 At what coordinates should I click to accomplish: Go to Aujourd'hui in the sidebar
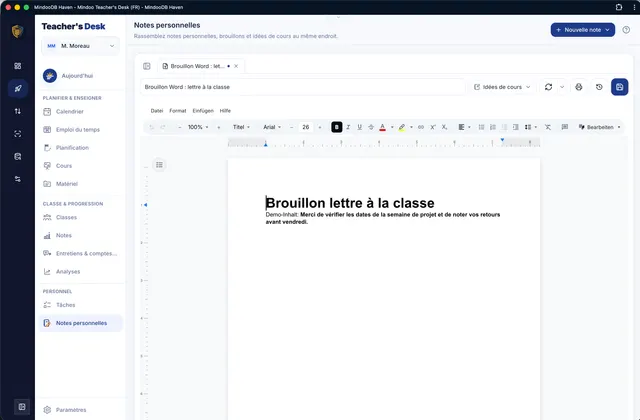(x=81, y=76)
